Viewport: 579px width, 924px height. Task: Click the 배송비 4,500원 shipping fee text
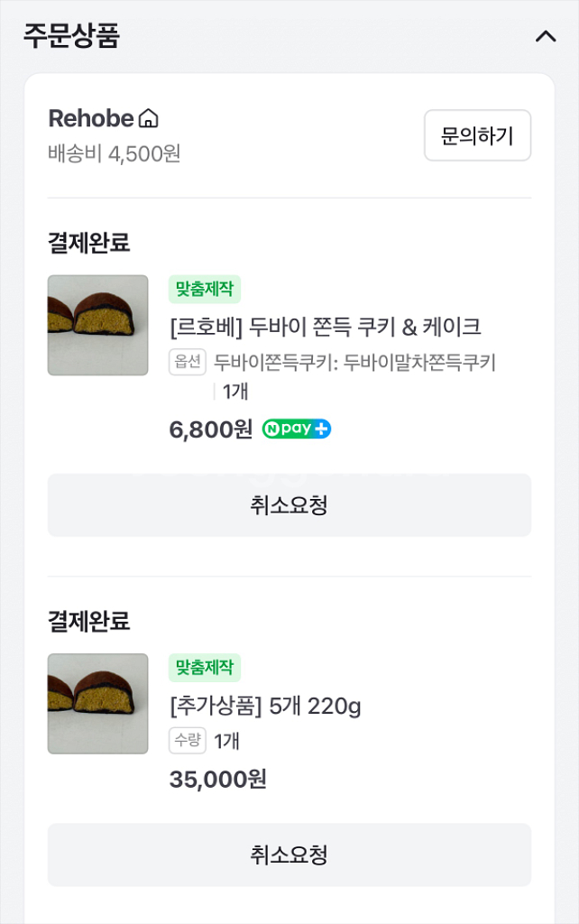pyautogui.click(x=115, y=153)
